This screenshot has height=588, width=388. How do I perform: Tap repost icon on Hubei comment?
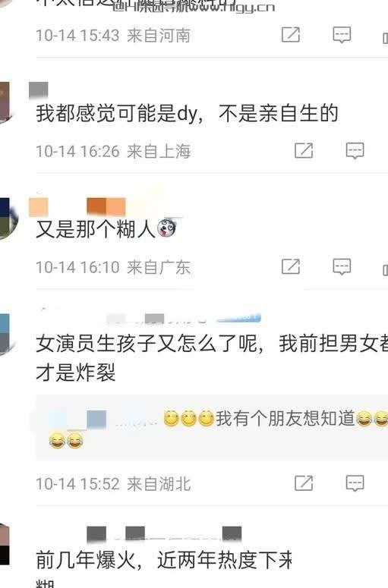[304, 483]
